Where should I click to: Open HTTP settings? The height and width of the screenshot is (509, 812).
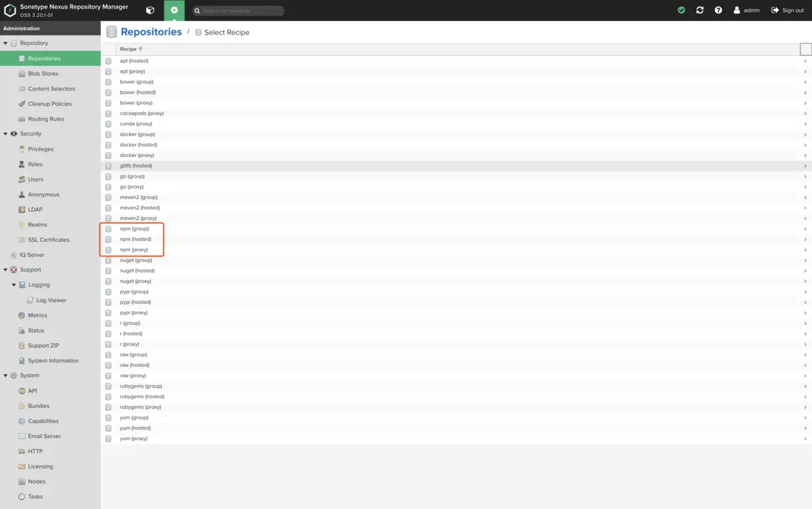[50, 451]
